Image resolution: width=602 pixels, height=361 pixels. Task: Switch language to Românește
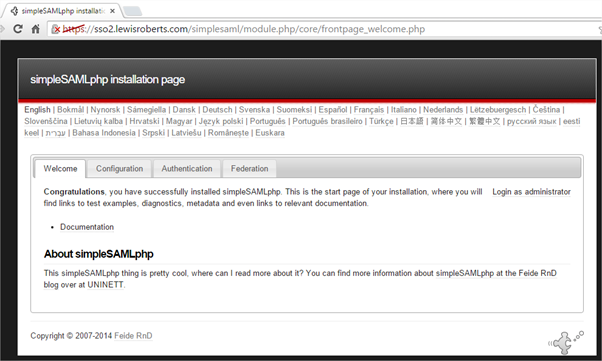pyautogui.click(x=228, y=133)
